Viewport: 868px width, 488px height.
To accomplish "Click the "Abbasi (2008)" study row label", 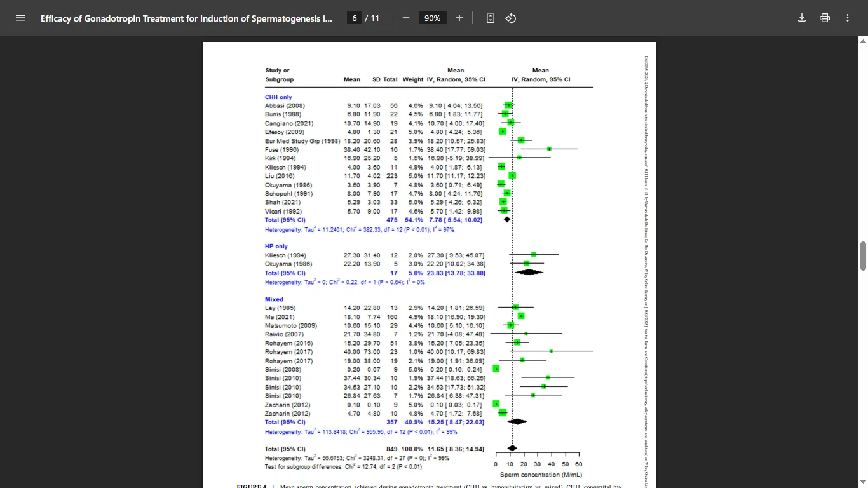I will [x=285, y=105].
